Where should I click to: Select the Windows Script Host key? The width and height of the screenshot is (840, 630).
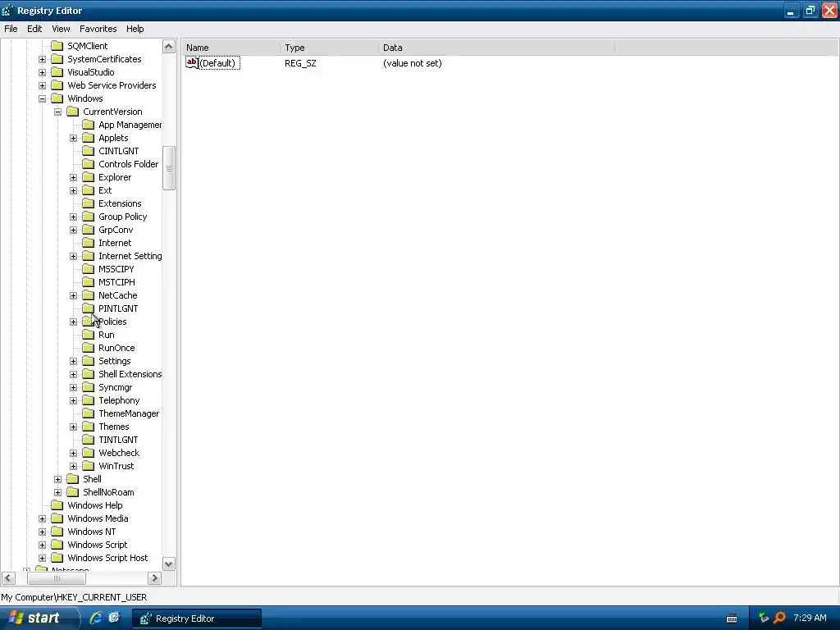[x=107, y=558]
